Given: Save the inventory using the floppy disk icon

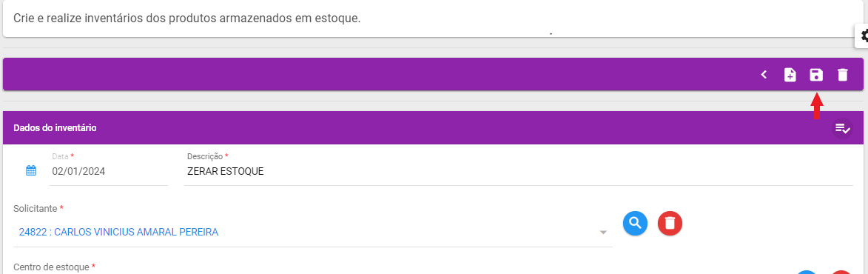Looking at the screenshot, I should (816, 75).
